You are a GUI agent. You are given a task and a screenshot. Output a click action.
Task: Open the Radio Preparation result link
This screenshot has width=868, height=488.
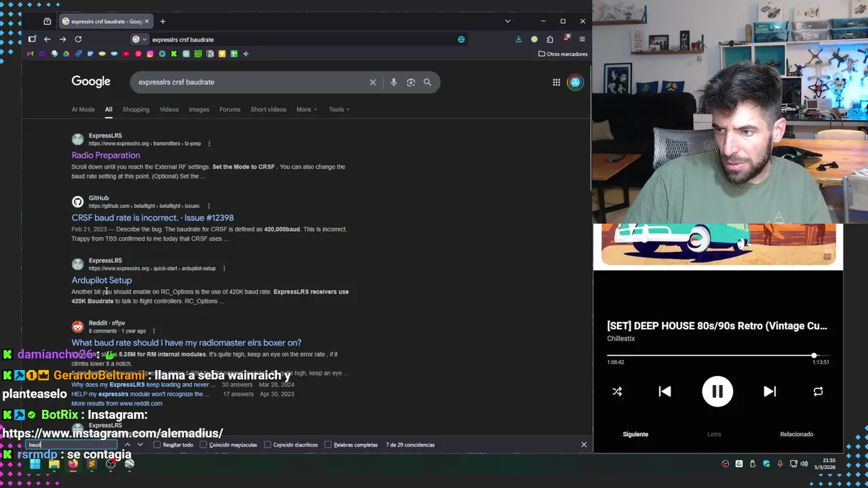tap(106, 155)
